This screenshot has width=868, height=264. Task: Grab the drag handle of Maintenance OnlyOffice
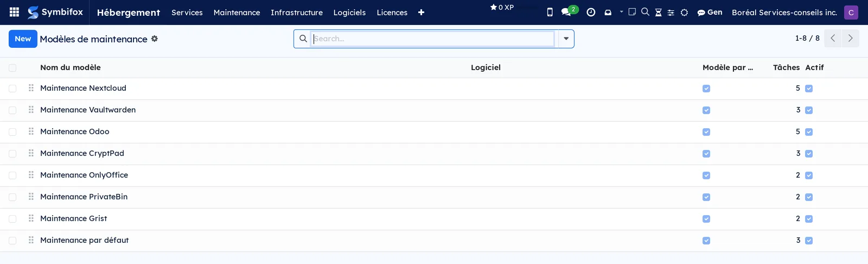31,175
